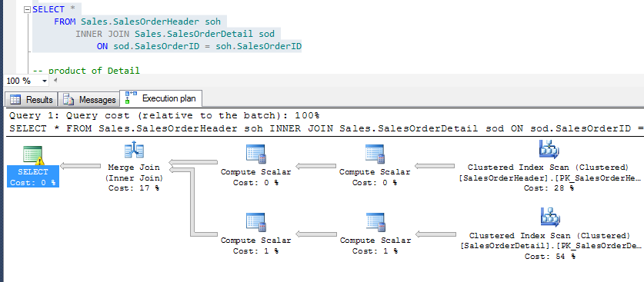Click the product of Detail comment line
The height and width of the screenshot is (282, 644).
(x=86, y=71)
